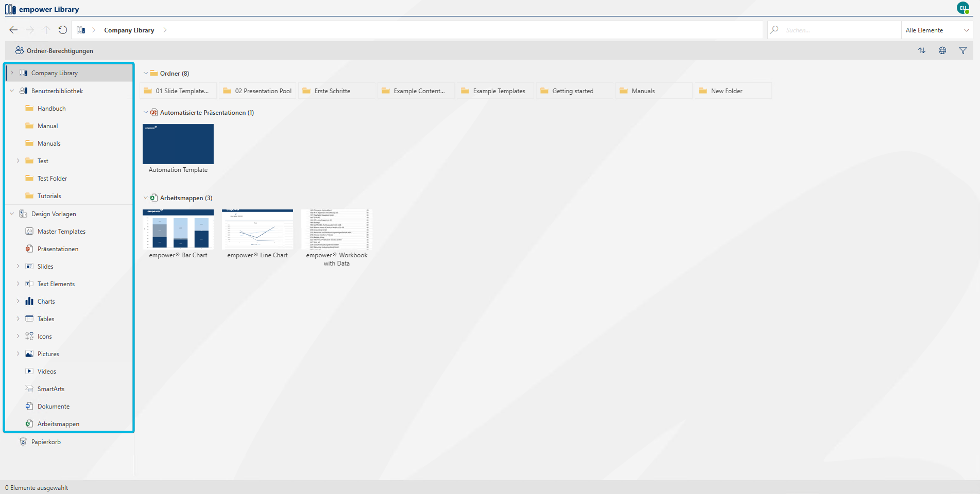Viewport: 980px width, 494px height.
Task: Expand the Icons tree node
Action: [x=18, y=336]
